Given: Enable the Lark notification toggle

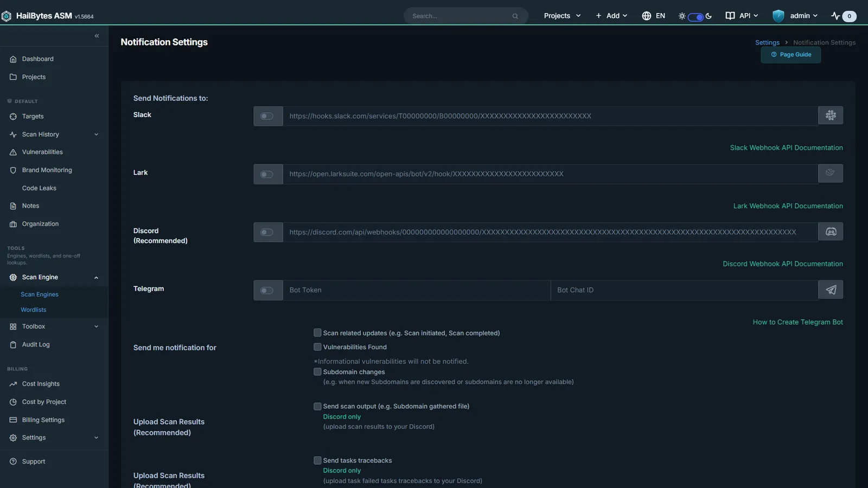Looking at the screenshot, I should pyautogui.click(x=267, y=174).
